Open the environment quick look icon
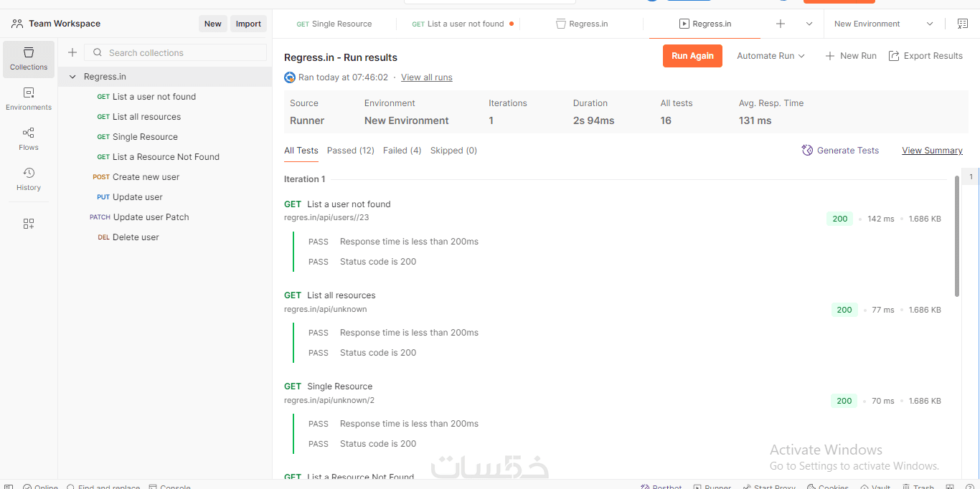The image size is (980, 489). [x=963, y=24]
